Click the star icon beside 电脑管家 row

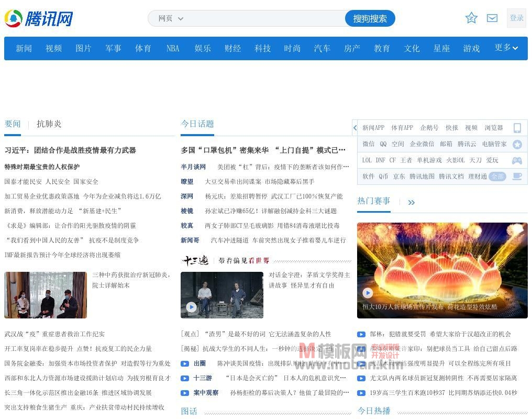[x=517, y=145]
